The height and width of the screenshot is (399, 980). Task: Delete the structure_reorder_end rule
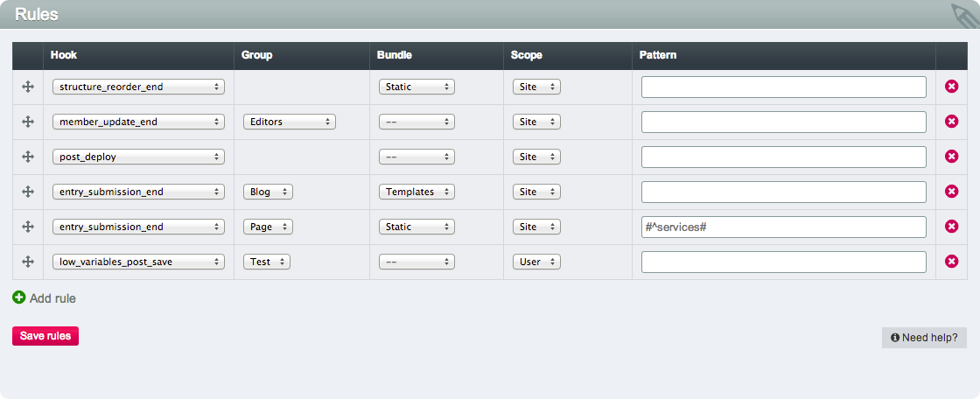tap(952, 87)
